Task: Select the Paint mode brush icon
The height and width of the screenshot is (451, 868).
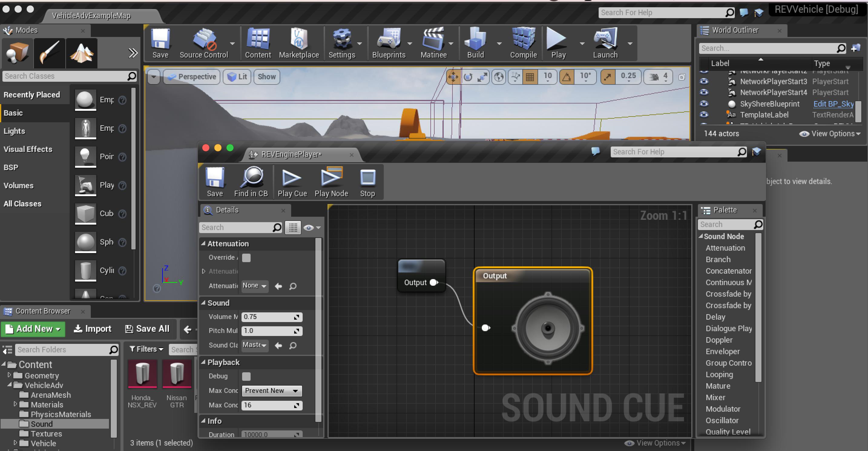Action: point(50,53)
